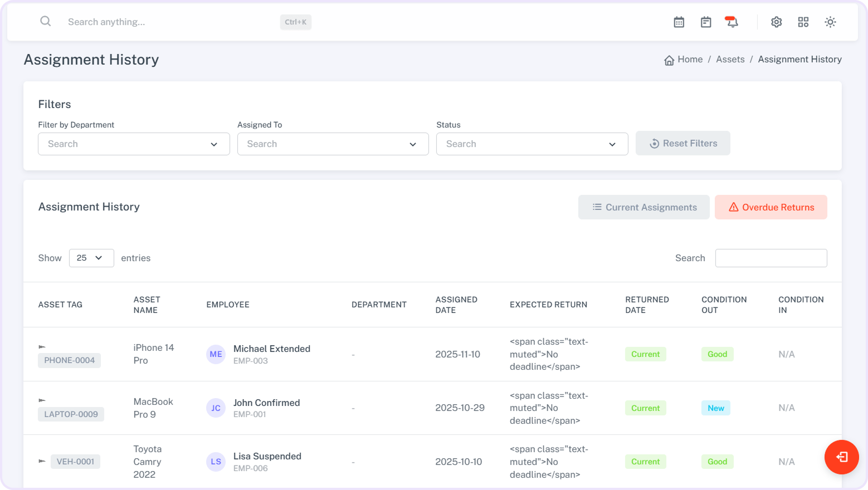Click the ME avatar for Michael Extended
The height and width of the screenshot is (490, 868).
click(x=216, y=355)
